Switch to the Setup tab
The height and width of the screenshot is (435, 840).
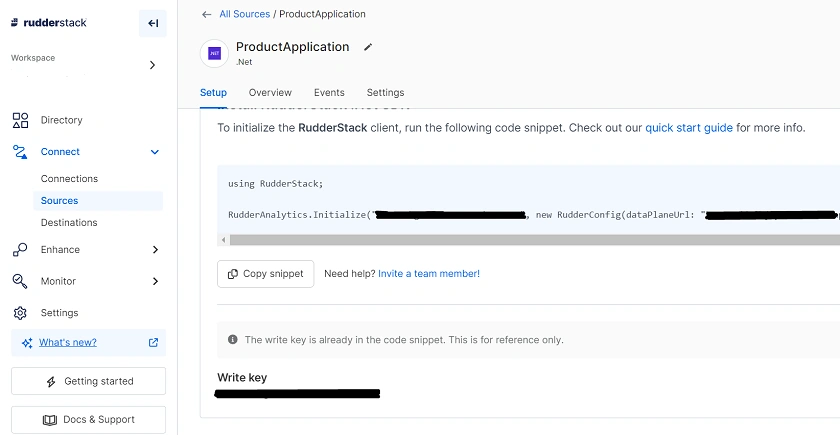(x=213, y=93)
